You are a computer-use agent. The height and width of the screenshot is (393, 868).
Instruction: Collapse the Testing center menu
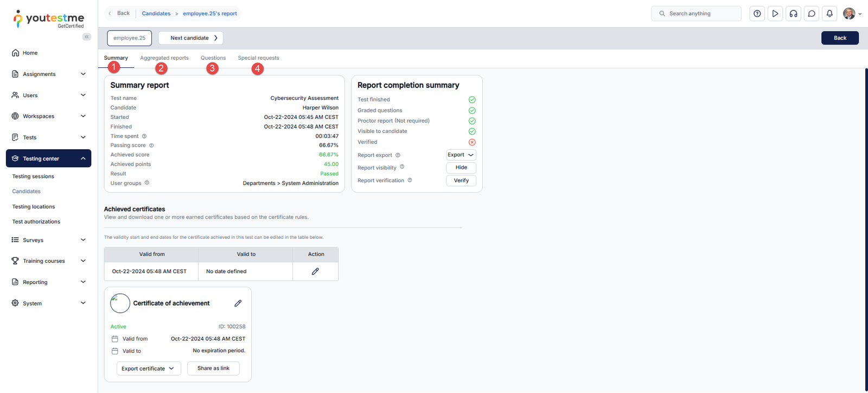83,159
